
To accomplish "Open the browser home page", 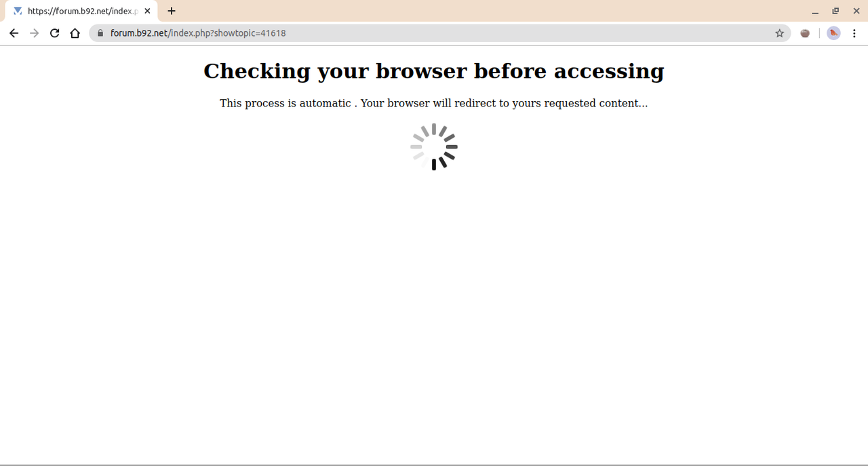I will [x=75, y=33].
